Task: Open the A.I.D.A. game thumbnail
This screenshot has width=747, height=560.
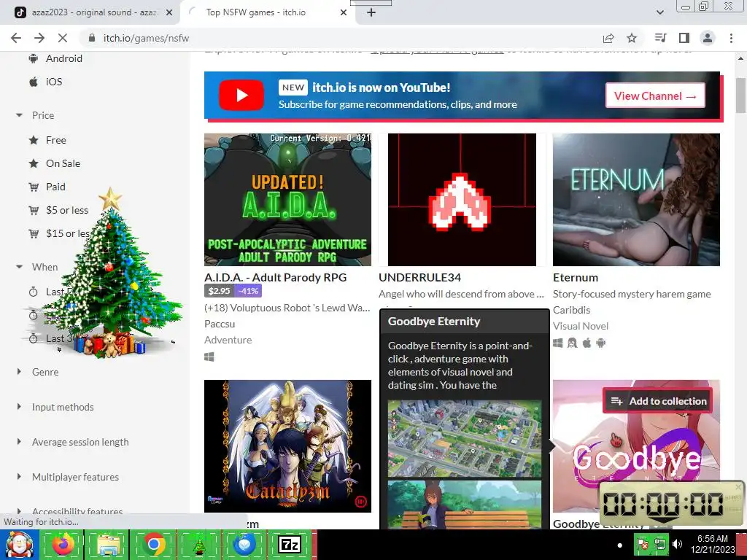Action: click(287, 200)
